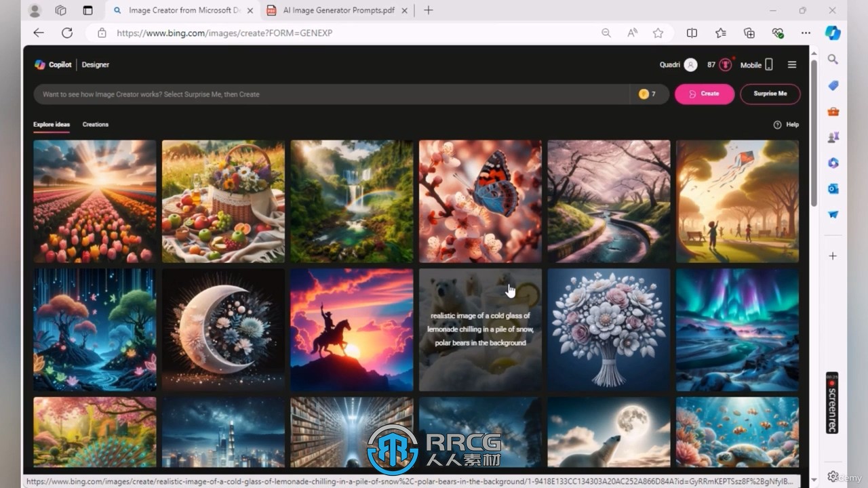Open the waterfall with rainbow image
This screenshot has width=868, height=488.
(352, 201)
